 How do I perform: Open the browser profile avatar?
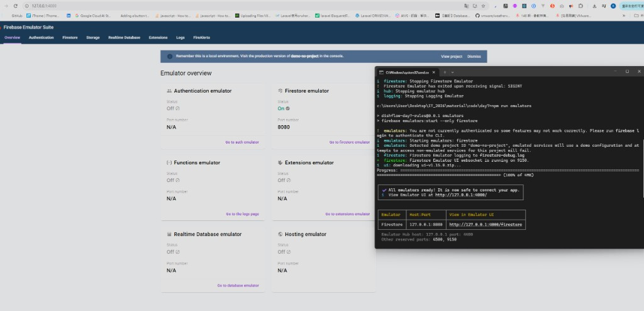click(x=613, y=6)
